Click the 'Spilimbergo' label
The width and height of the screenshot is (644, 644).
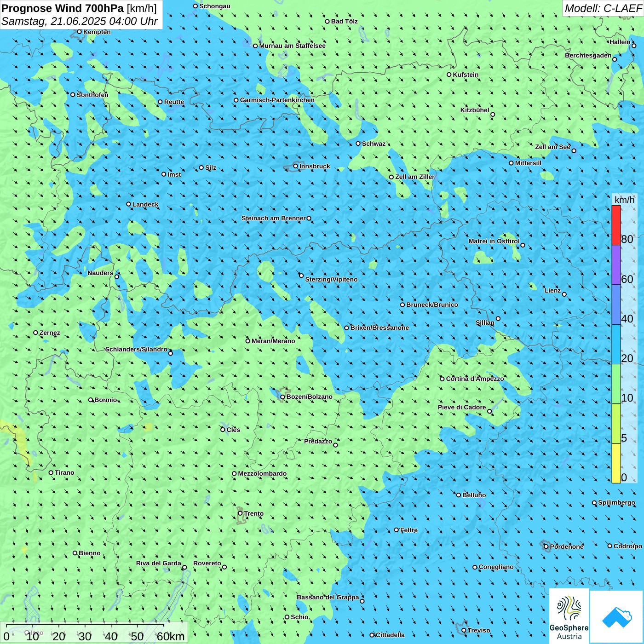[617, 502]
